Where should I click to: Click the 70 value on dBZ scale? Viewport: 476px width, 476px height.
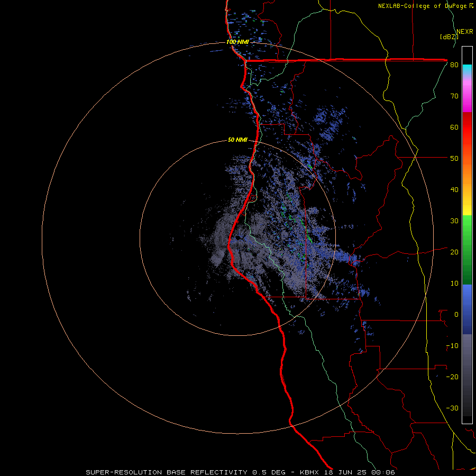(454, 96)
